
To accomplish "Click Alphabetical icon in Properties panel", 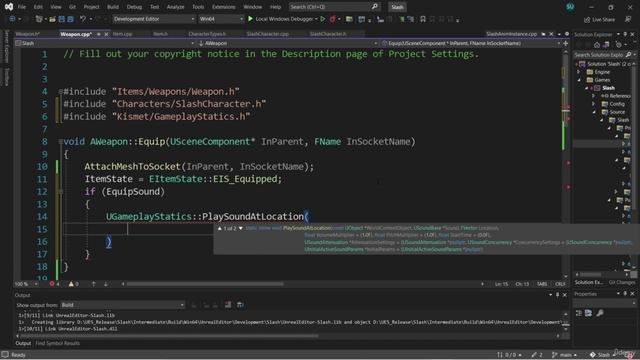I will (589, 313).
